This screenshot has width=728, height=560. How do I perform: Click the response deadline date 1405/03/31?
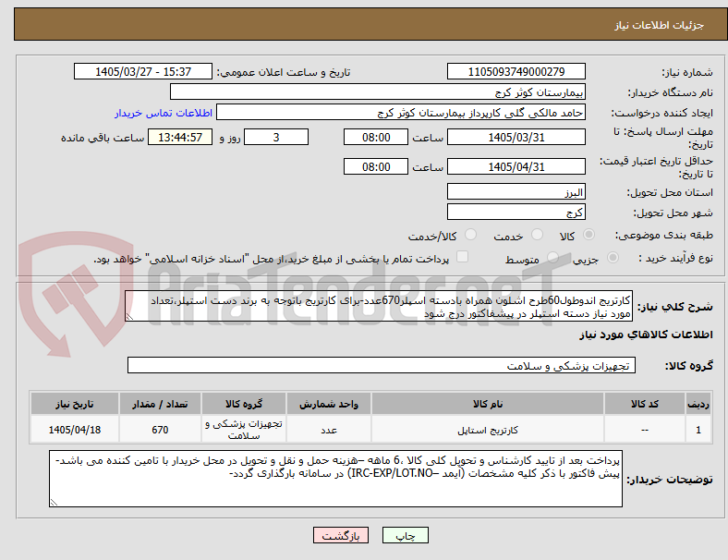516,138
